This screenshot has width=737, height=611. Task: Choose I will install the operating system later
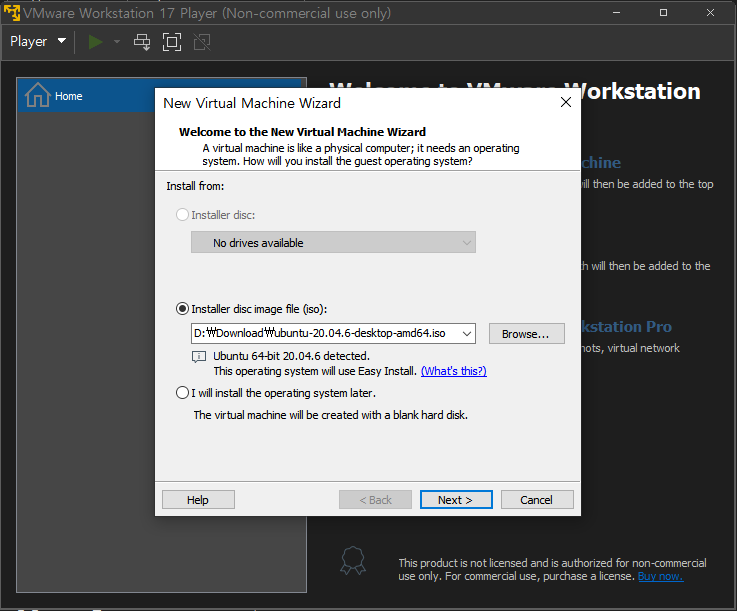(182, 392)
